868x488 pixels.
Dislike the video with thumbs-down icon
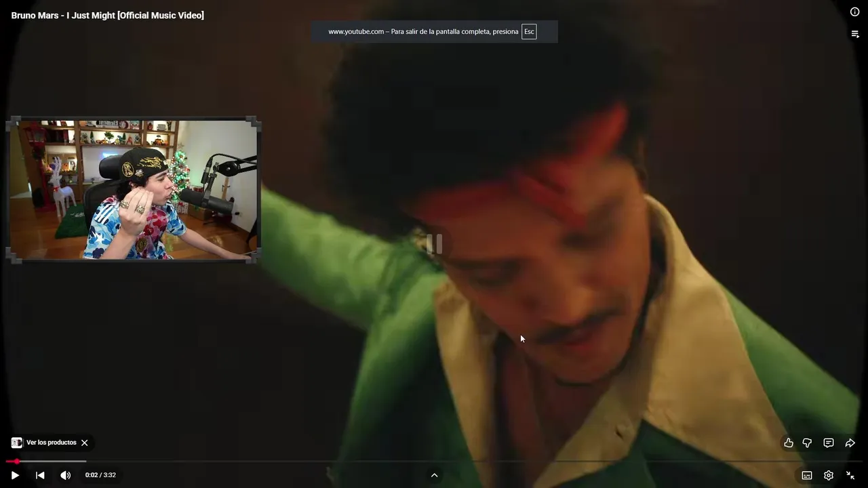click(807, 443)
